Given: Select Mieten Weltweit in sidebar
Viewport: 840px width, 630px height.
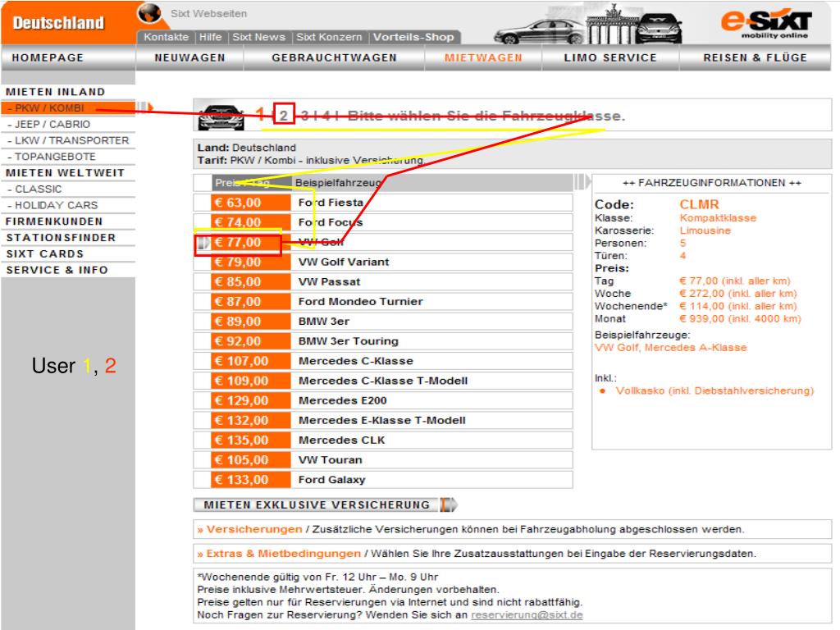Looking at the screenshot, I should [65, 172].
